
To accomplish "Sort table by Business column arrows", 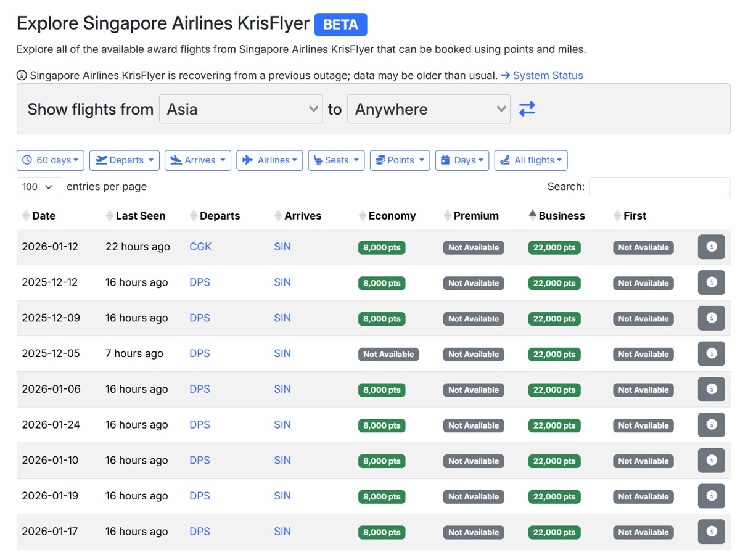I will point(533,216).
